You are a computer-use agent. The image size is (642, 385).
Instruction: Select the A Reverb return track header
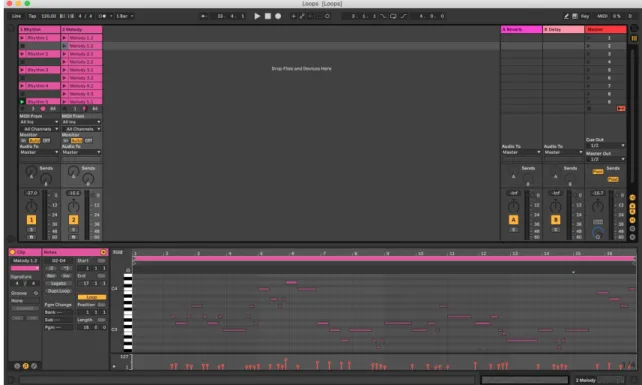point(521,29)
